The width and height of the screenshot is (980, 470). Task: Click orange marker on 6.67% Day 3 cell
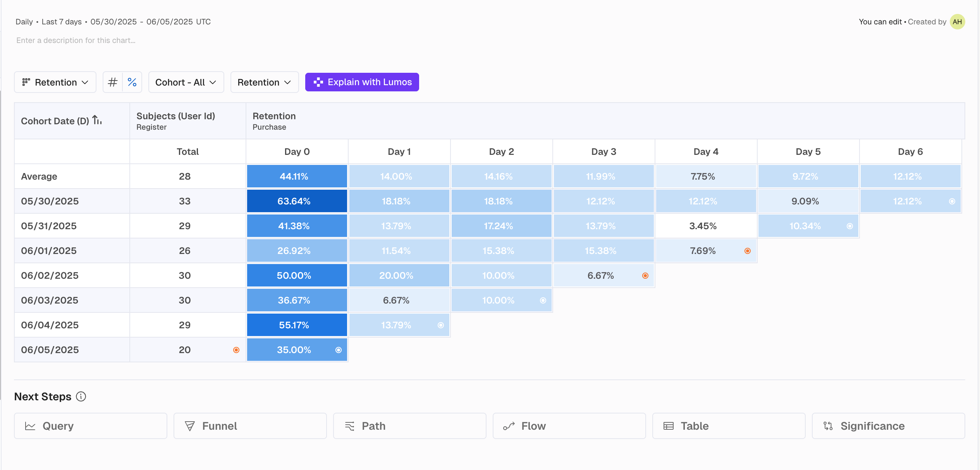(x=645, y=276)
